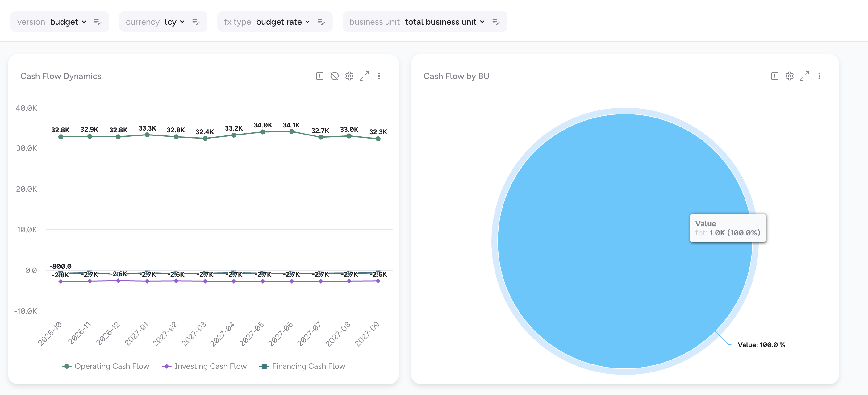Image resolution: width=868 pixels, height=395 pixels.
Task: Click edit list icon next to currency filter
Action: pos(196,22)
